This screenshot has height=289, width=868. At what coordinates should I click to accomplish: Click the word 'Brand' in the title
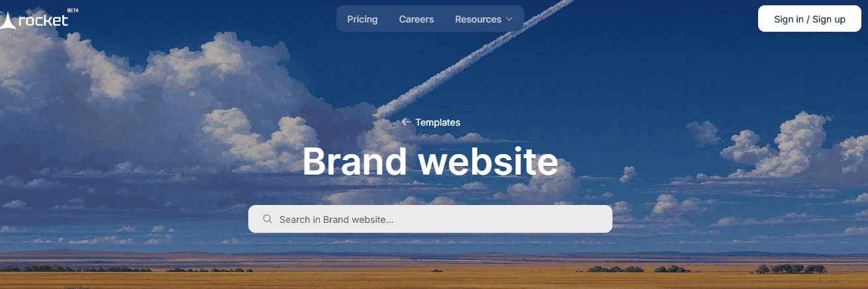354,161
